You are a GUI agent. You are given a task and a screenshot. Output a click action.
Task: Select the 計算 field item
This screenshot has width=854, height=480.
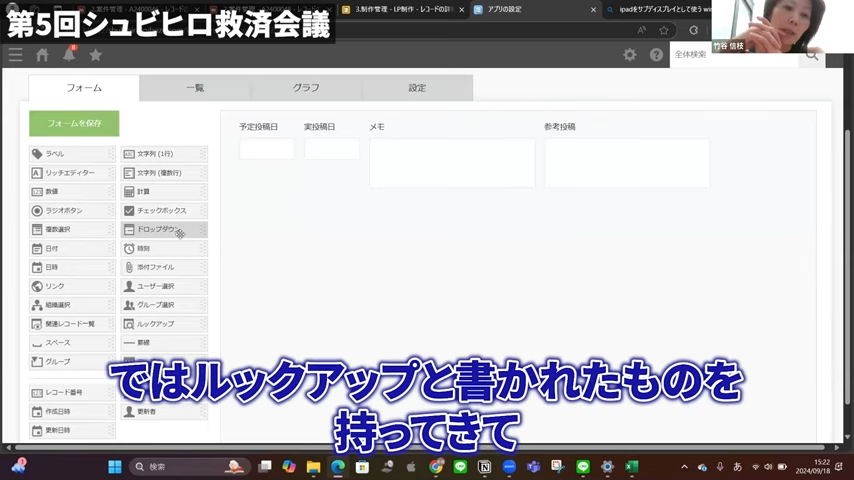164,192
